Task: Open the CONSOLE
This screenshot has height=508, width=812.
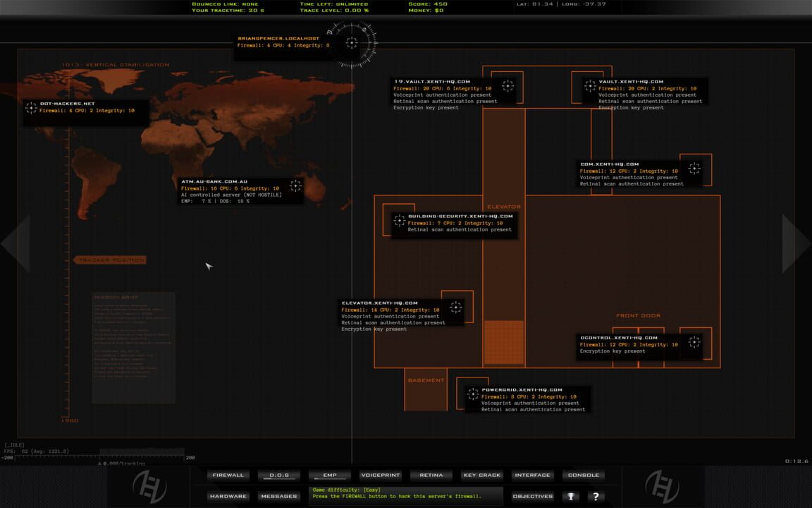Action: 583,475
